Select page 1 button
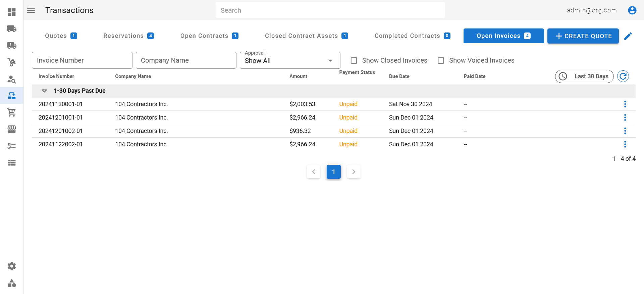Image resolution: width=644 pixels, height=294 pixels. (x=334, y=172)
